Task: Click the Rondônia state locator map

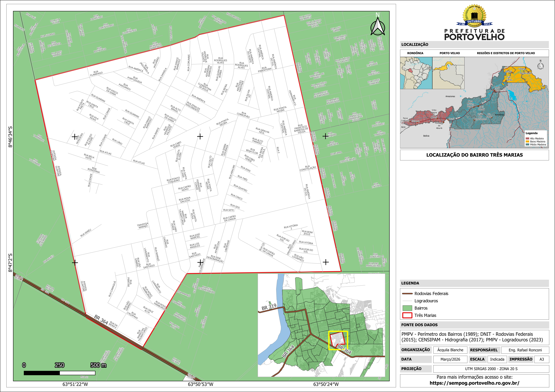Action: (x=416, y=73)
